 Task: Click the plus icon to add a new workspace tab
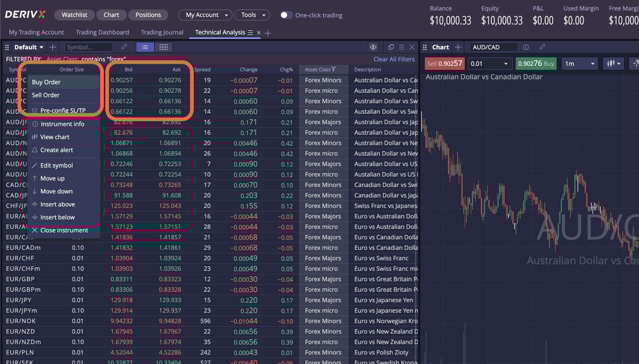[x=268, y=33]
